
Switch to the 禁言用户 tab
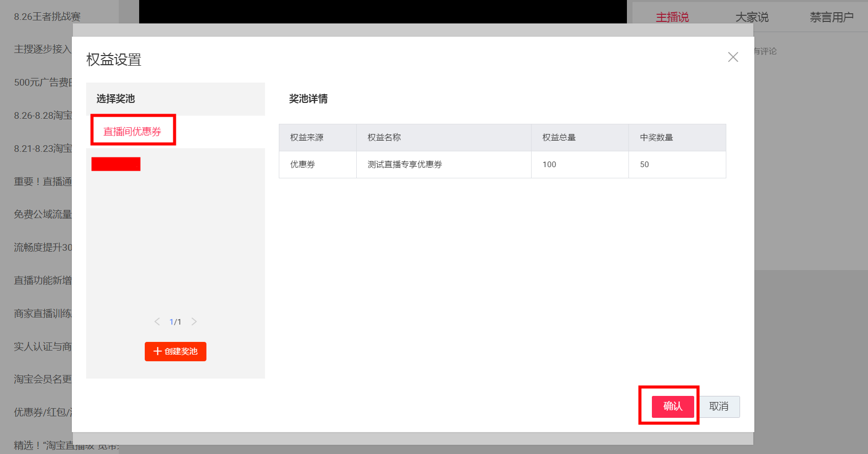pyautogui.click(x=832, y=17)
